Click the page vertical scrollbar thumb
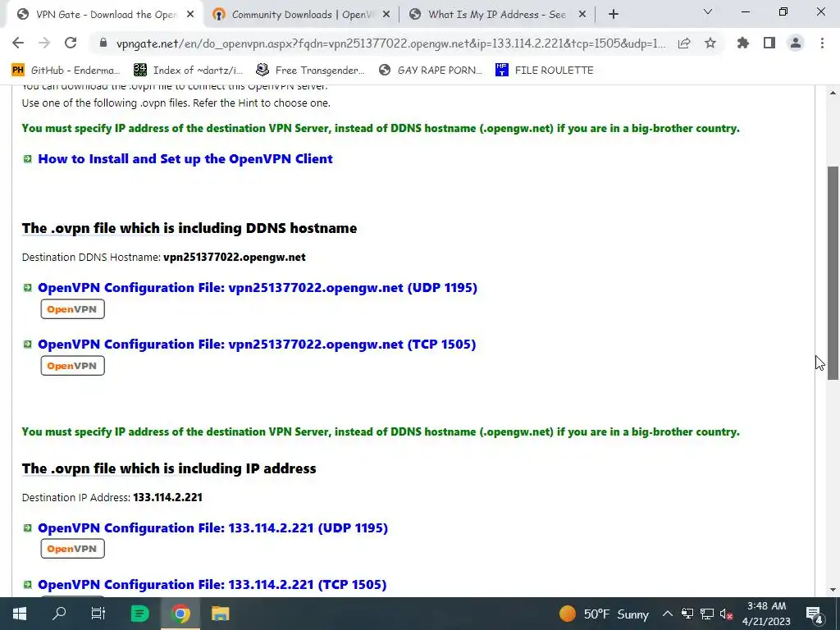The image size is (840, 630). pos(833,273)
